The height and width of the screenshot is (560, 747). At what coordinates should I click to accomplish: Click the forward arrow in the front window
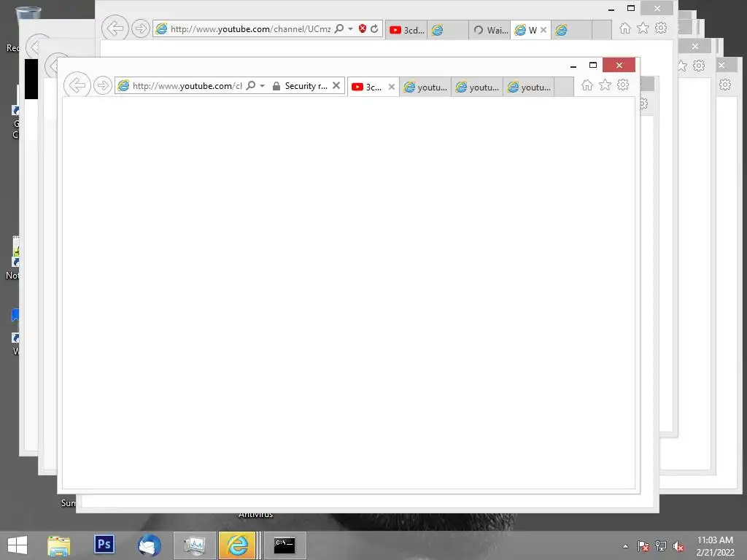click(x=102, y=86)
